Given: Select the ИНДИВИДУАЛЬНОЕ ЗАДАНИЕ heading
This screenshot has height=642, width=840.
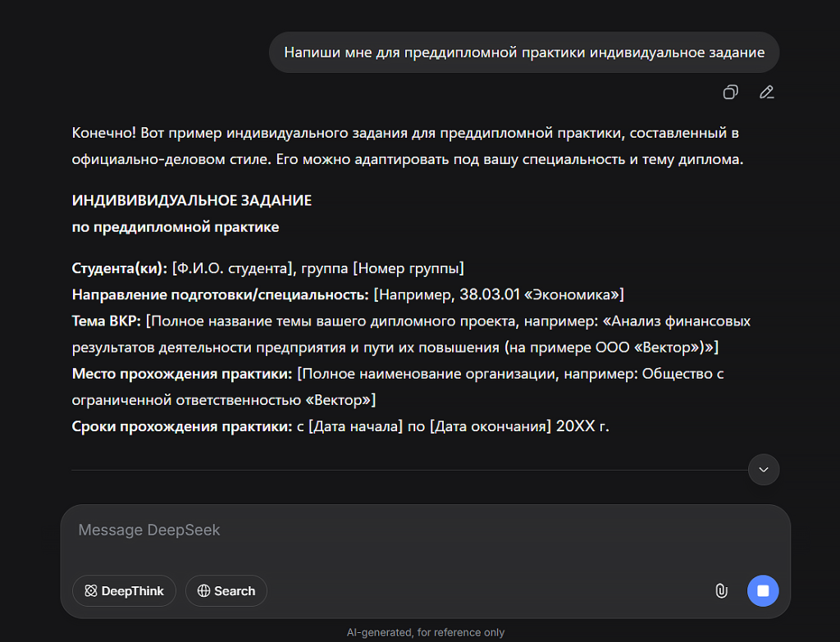Looking at the screenshot, I should 191,199.
